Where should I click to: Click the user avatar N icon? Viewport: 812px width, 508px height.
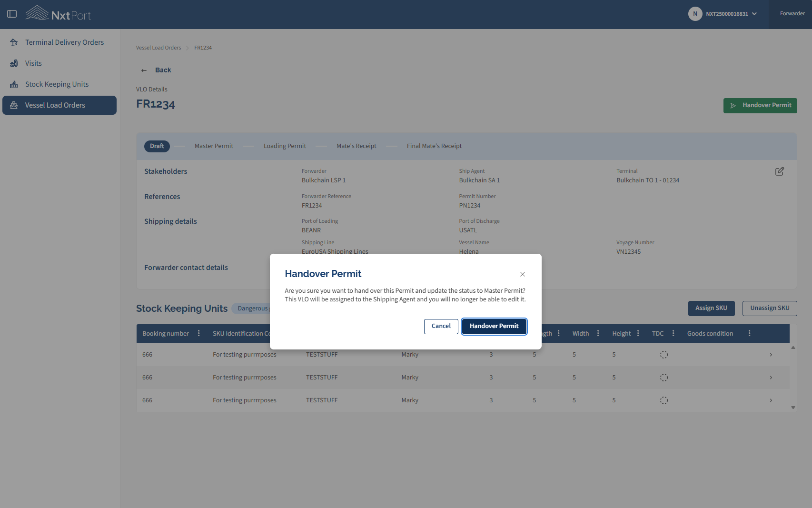click(695, 14)
